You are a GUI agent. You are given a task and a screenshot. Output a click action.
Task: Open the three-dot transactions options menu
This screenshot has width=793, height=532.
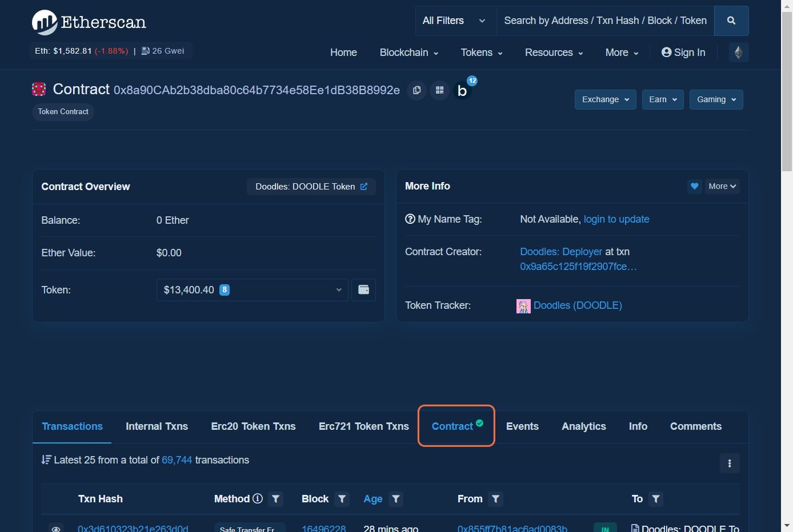click(x=730, y=464)
